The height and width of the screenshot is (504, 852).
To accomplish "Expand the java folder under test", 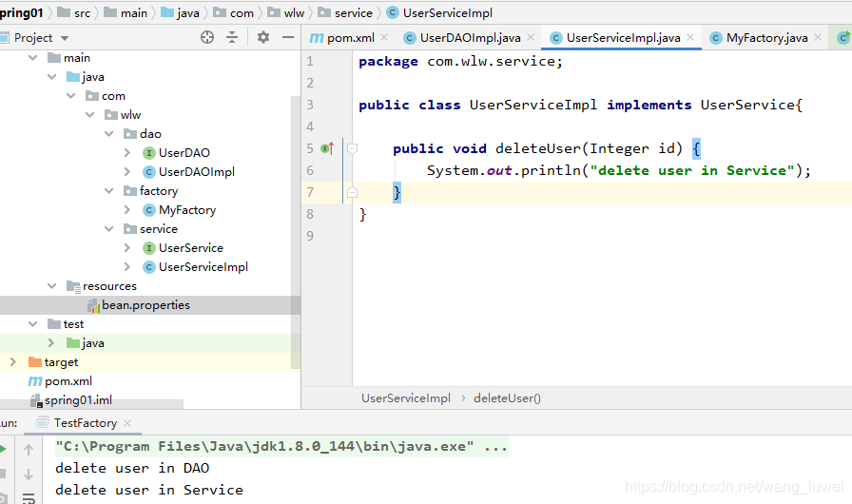I will pyautogui.click(x=51, y=342).
